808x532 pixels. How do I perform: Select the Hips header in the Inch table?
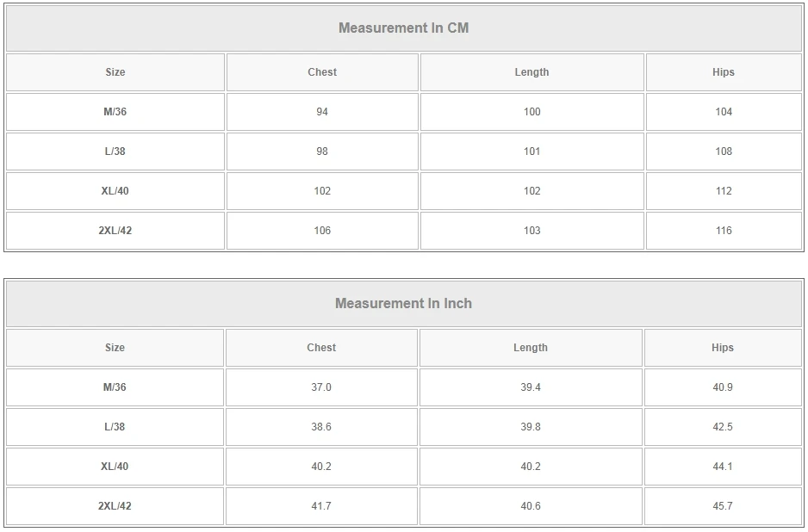click(723, 348)
